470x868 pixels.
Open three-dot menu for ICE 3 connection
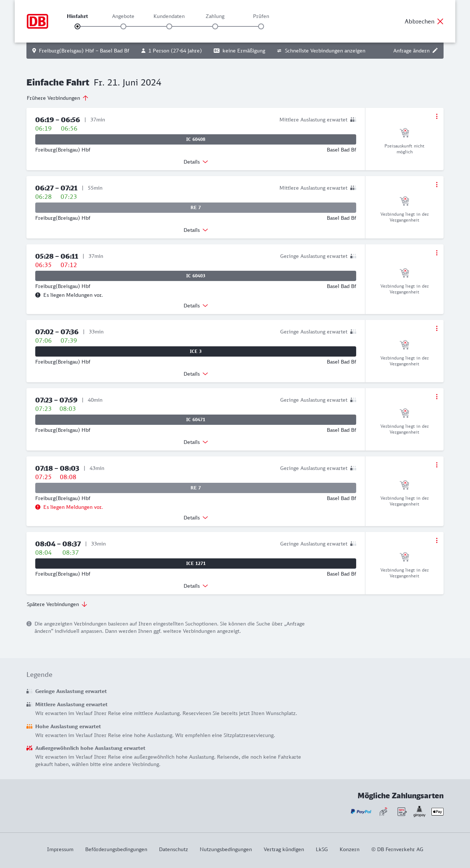click(x=437, y=328)
